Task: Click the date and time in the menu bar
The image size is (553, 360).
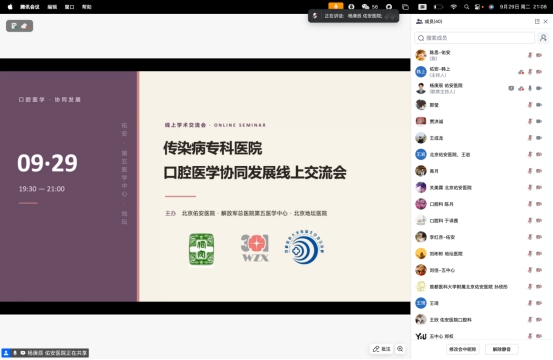Action: click(x=523, y=7)
